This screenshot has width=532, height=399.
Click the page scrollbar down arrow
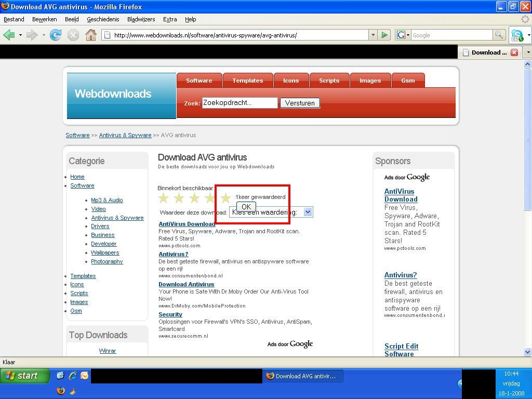point(528,352)
